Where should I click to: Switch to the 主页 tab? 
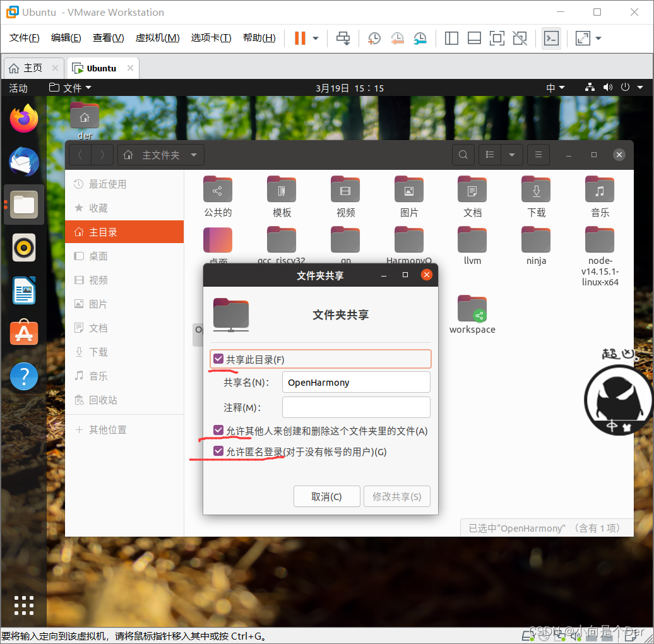pyautogui.click(x=33, y=67)
